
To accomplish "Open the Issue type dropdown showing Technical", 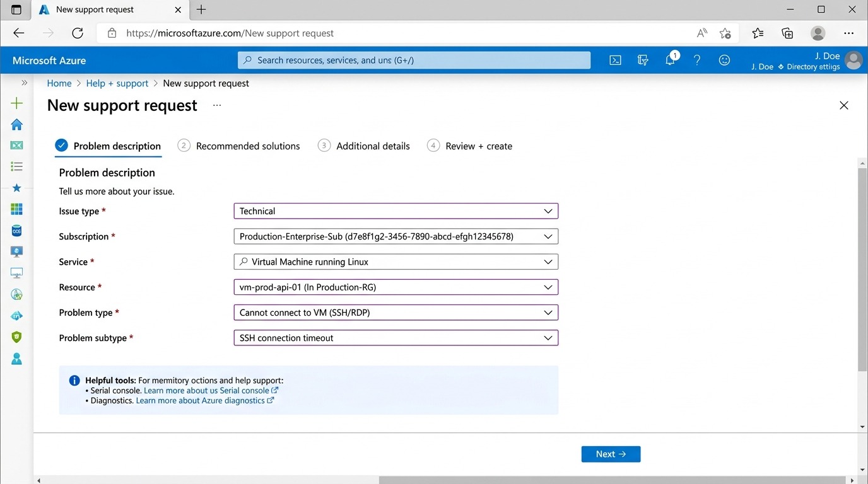I will tap(396, 211).
